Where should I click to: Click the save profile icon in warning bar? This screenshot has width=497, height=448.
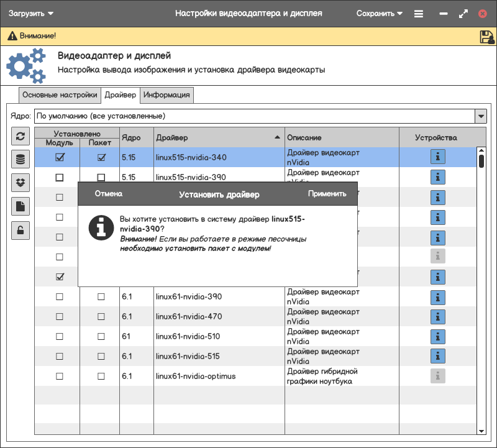tap(486, 37)
